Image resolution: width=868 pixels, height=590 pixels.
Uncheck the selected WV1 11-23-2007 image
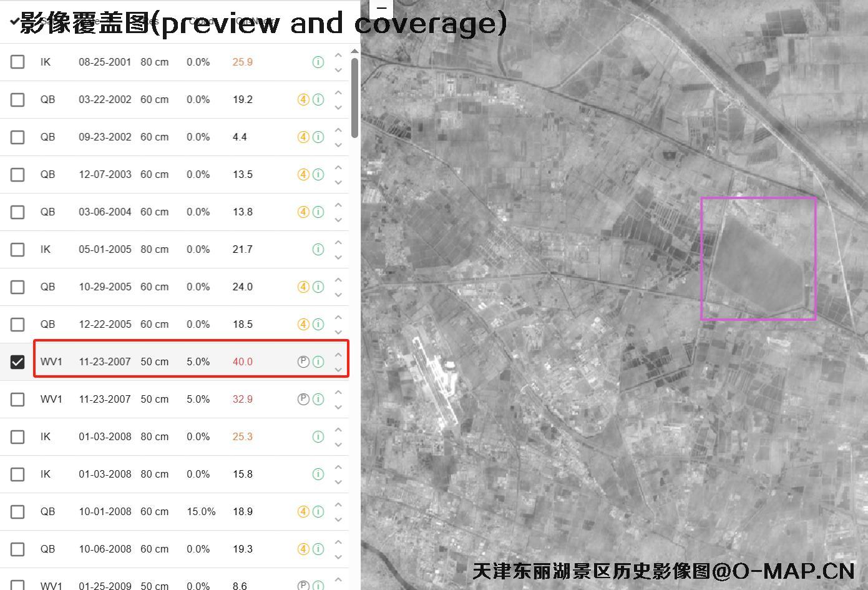click(x=17, y=361)
